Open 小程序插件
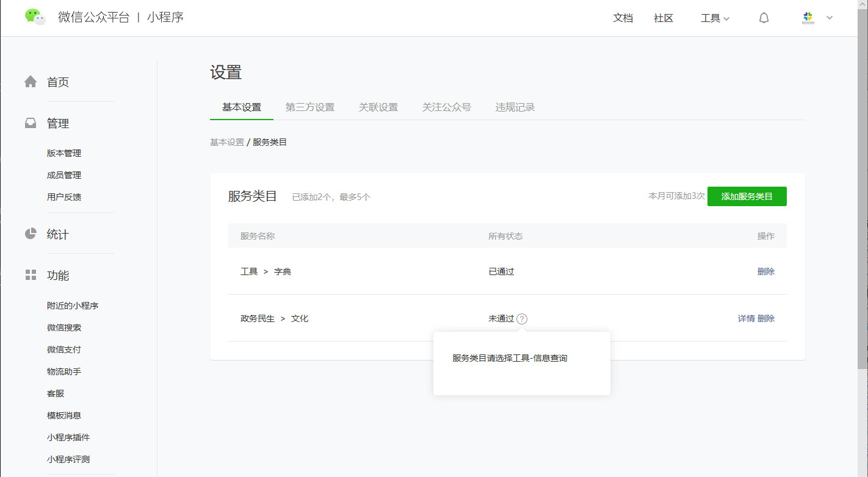Screen dimensions: 868x477 [68, 437]
